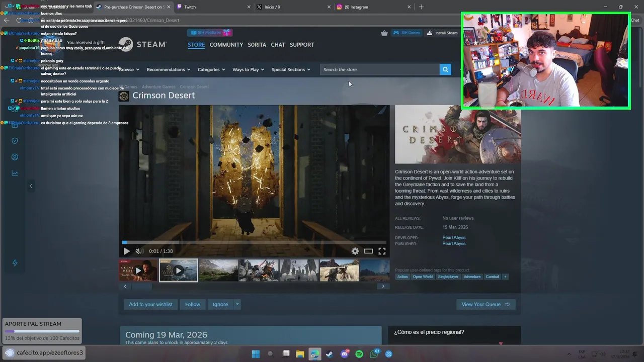Add Crimson Desert to your wishlist
Viewport: 644px width, 362px height.
(150, 304)
